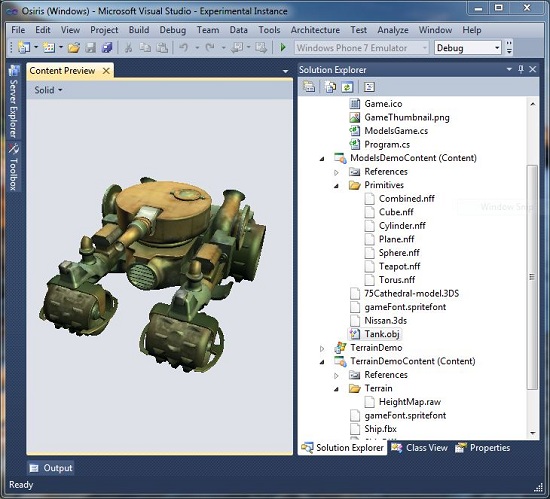Click the Cut scissors icon in toolbar

click(x=129, y=47)
